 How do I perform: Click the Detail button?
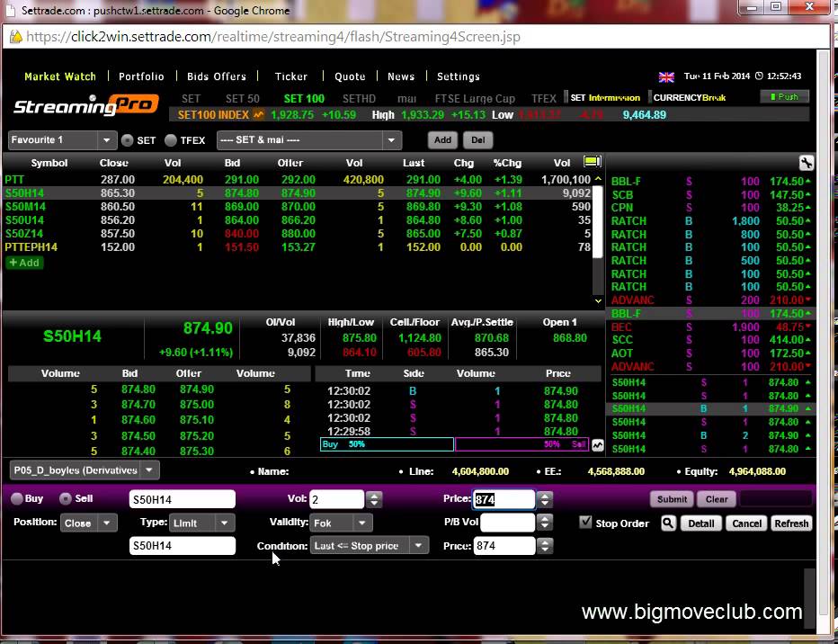tap(700, 523)
